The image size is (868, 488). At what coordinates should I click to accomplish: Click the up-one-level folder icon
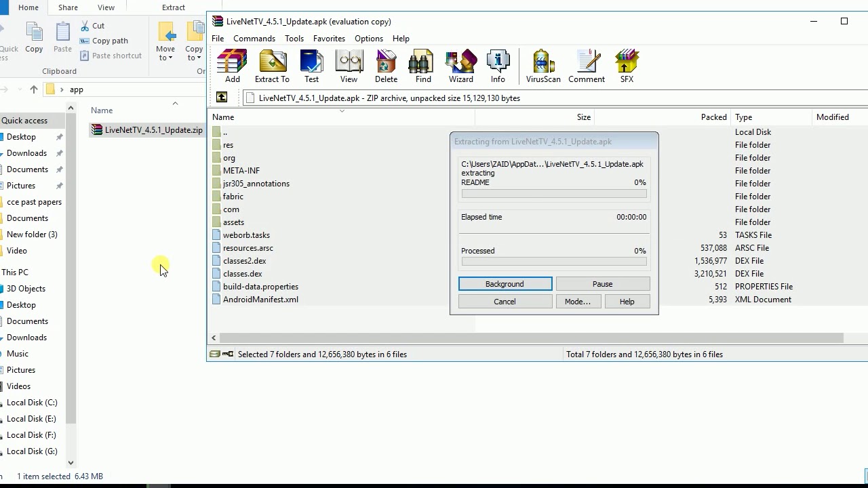coord(222,98)
